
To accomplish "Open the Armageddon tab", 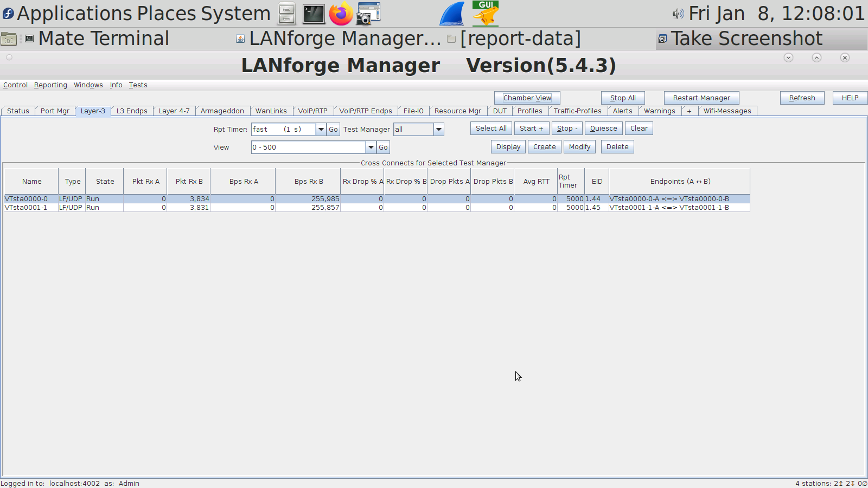I will [x=222, y=111].
